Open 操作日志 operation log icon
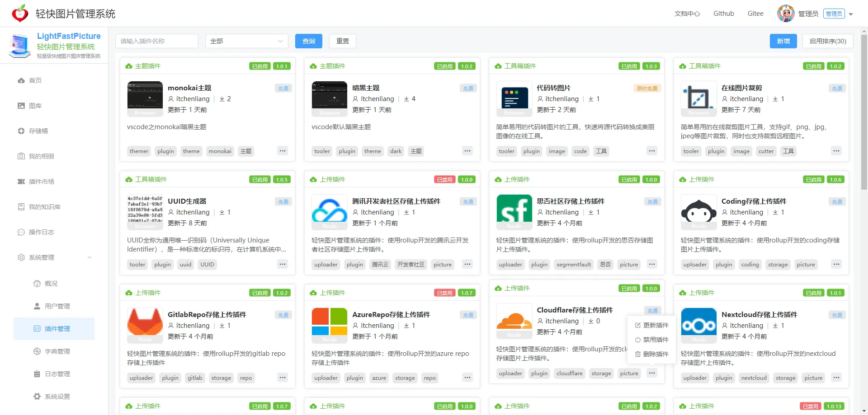 point(21,232)
